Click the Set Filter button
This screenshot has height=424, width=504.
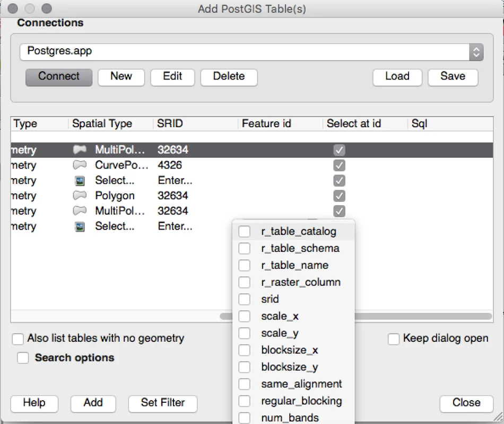point(162,403)
